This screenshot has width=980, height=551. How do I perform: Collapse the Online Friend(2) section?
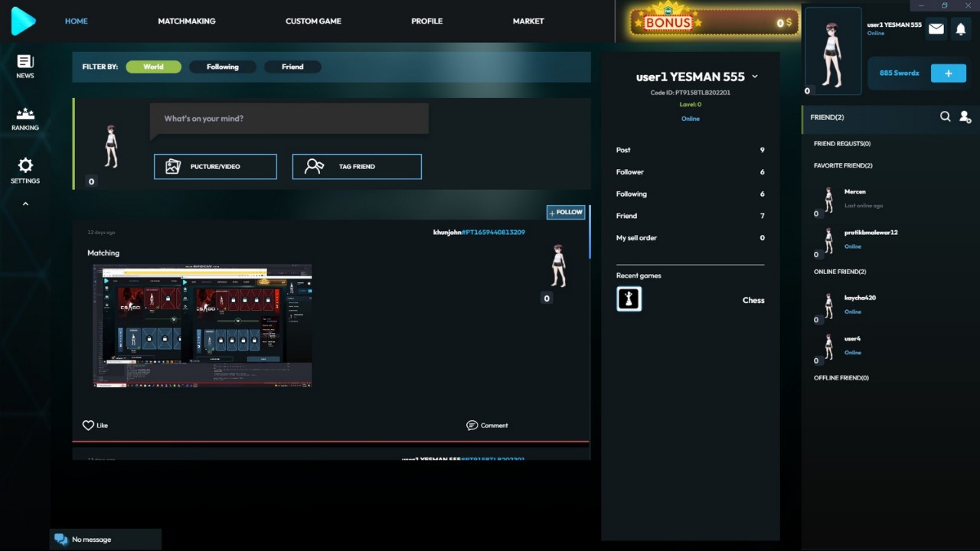pos(840,272)
